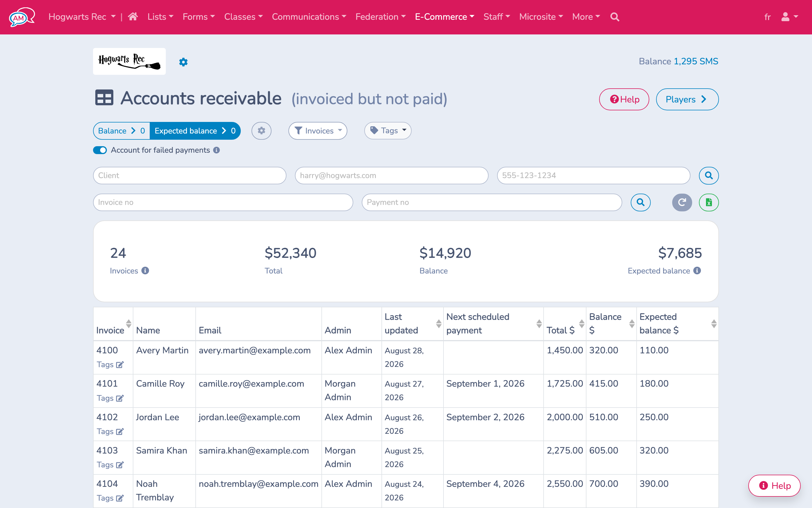Go to Players page
The width and height of the screenshot is (812, 508).
click(x=687, y=99)
